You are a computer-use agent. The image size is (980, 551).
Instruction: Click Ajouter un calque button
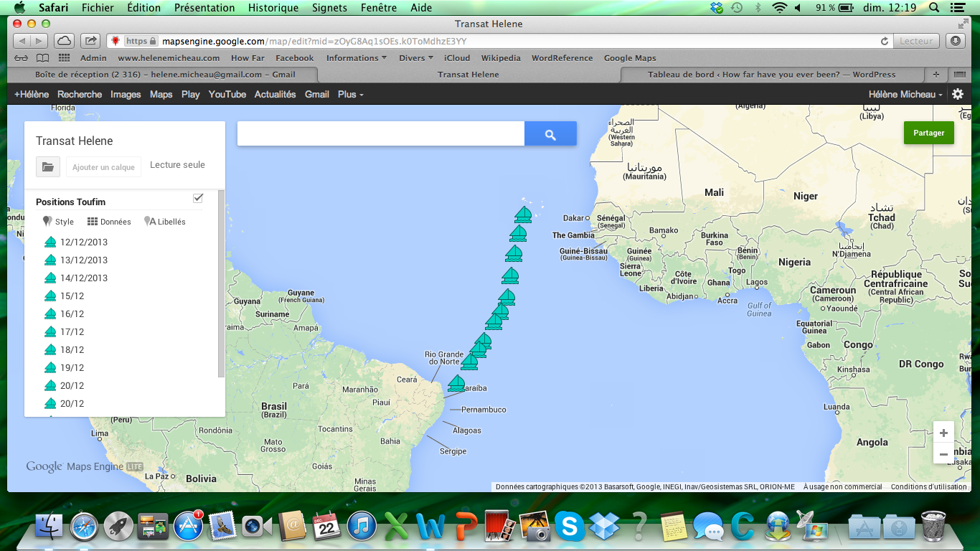pyautogui.click(x=103, y=166)
